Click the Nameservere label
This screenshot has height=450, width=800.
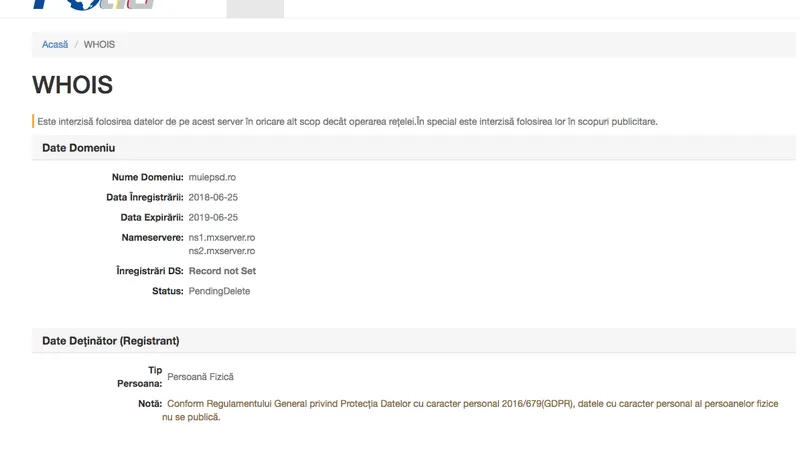(x=153, y=237)
